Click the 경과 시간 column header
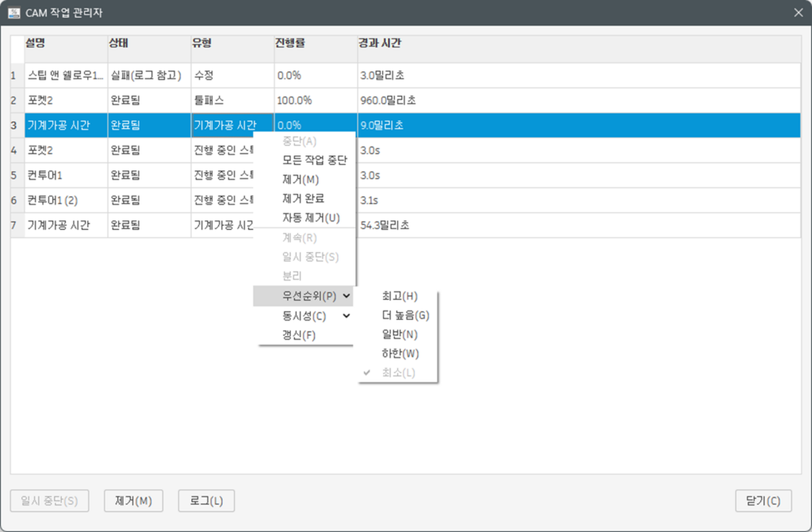The width and height of the screenshot is (812, 532). (x=579, y=48)
